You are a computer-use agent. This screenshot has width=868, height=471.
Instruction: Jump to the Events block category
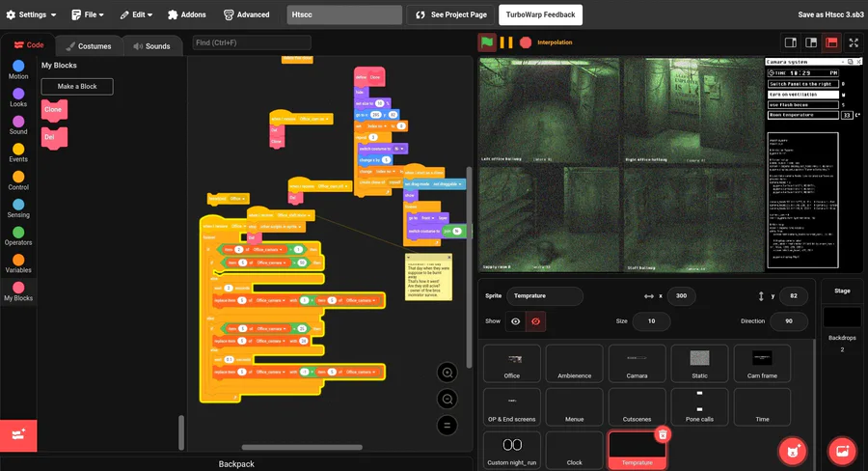click(18, 152)
